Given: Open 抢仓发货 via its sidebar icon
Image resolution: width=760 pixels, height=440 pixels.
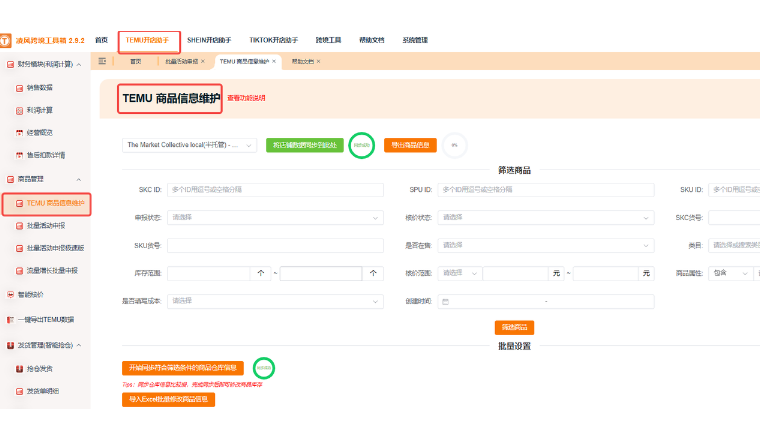Looking at the screenshot, I should pyautogui.click(x=19, y=369).
